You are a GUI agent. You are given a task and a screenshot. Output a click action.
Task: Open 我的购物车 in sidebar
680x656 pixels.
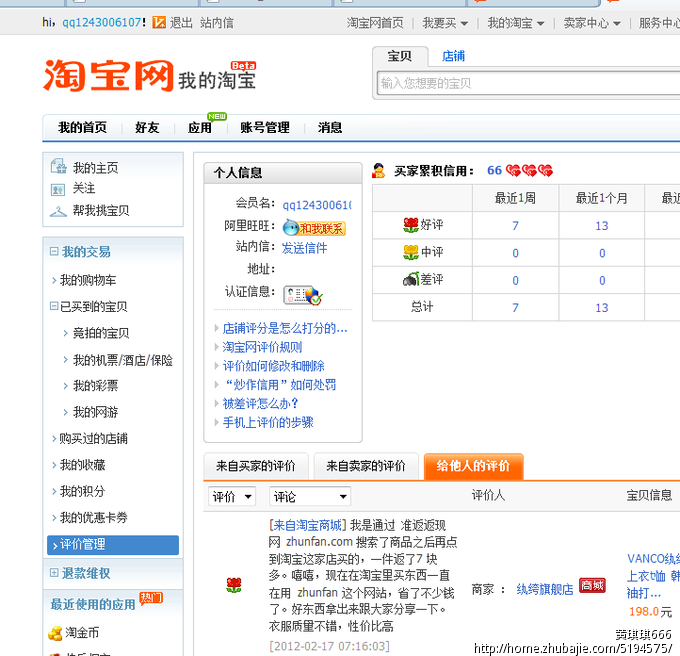click(x=88, y=280)
